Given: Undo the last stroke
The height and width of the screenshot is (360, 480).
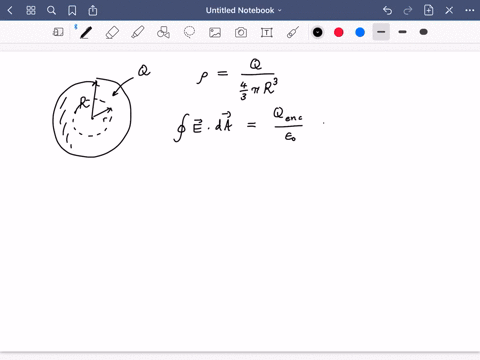Looking at the screenshot, I should click(387, 11).
